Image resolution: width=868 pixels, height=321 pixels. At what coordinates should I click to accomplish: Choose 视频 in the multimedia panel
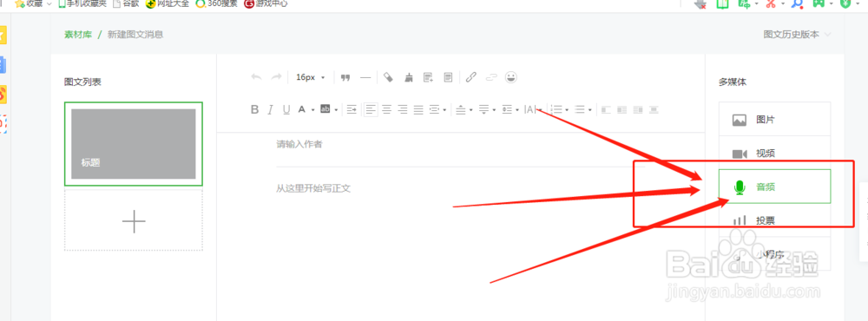click(775, 154)
